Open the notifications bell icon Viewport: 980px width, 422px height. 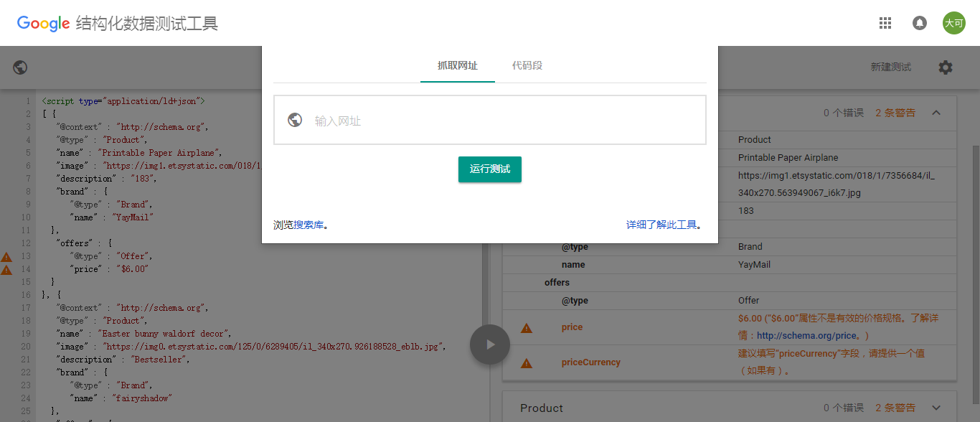point(919,23)
